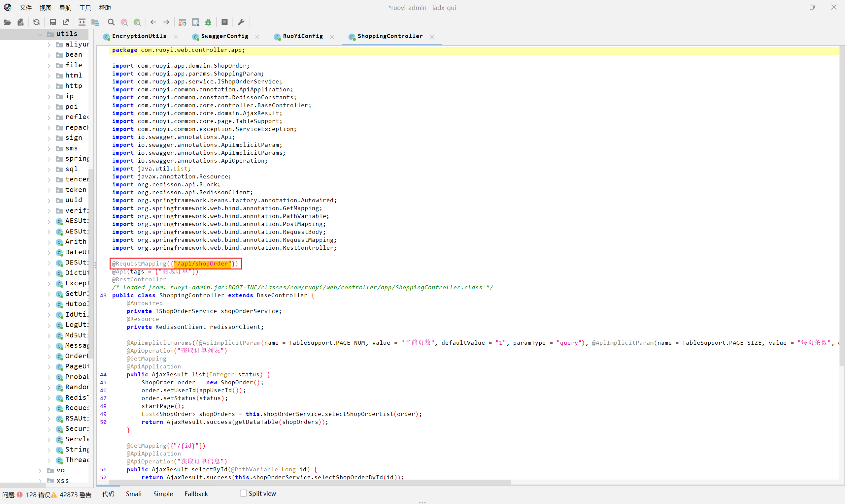845x504 pixels.
Task: Toggle deobfuscation lock-gear icon
Action: coord(183,22)
